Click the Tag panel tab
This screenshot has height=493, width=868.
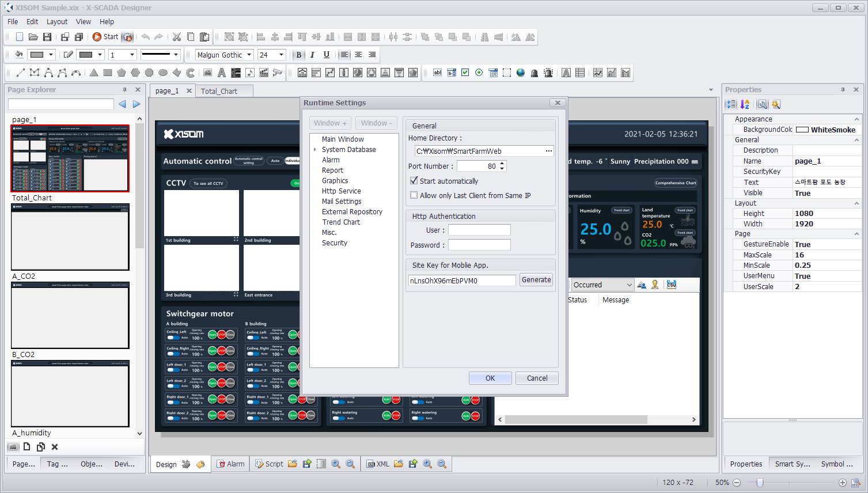click(58, 464)
